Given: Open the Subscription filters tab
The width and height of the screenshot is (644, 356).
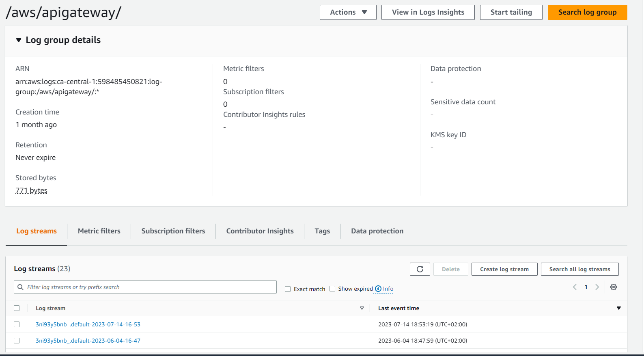Looking at the screenshot, I should 173,231.
